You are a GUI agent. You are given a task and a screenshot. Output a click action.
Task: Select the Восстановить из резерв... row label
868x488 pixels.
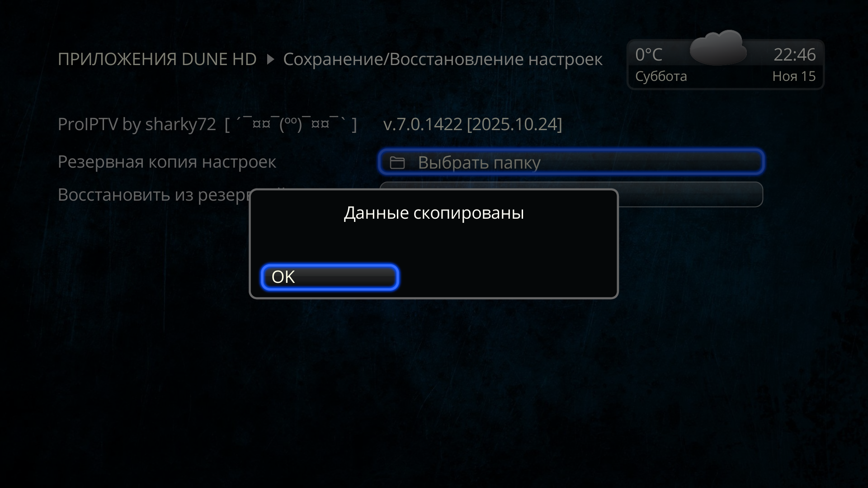154,195
